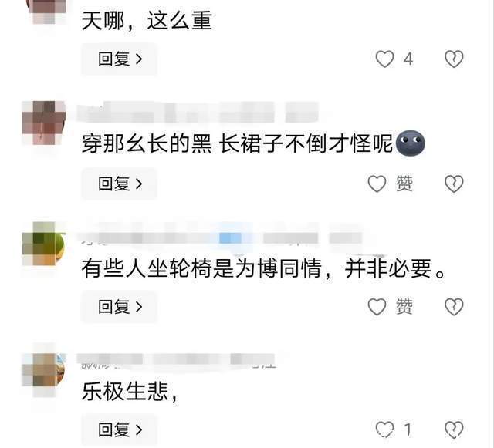
Task: Dislike the '乐极生悲' comment
Action: coord(454,429)
